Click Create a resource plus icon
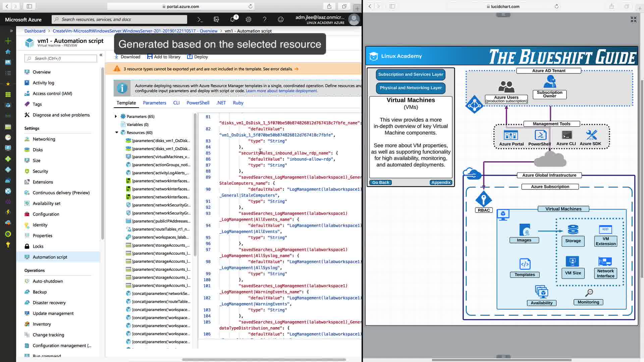 point(8,41)
